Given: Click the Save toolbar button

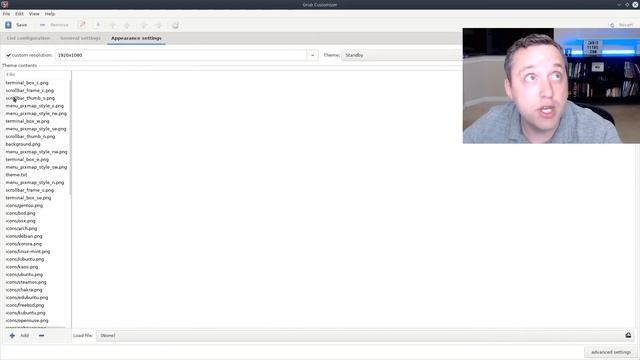Looking at the screenshot, I should point(16,25).
